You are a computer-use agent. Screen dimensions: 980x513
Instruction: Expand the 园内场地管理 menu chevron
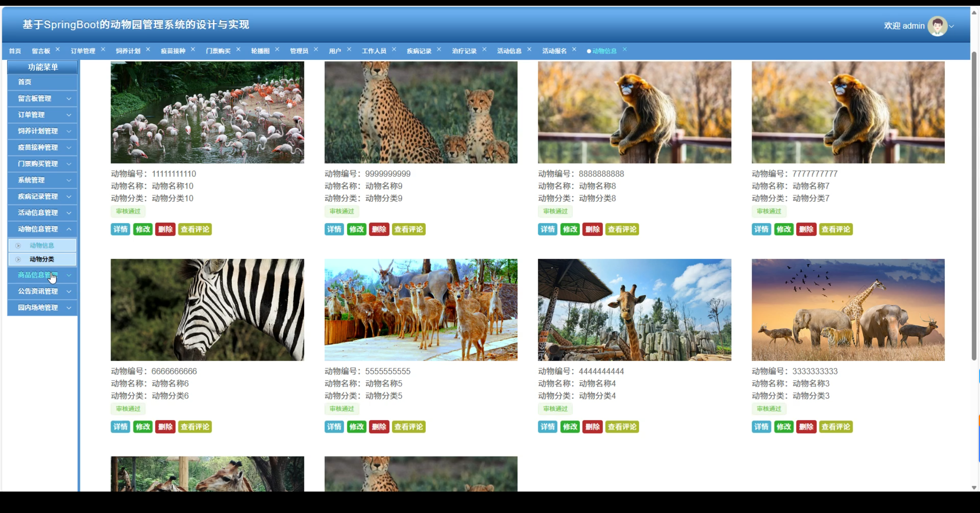(69, 308)
